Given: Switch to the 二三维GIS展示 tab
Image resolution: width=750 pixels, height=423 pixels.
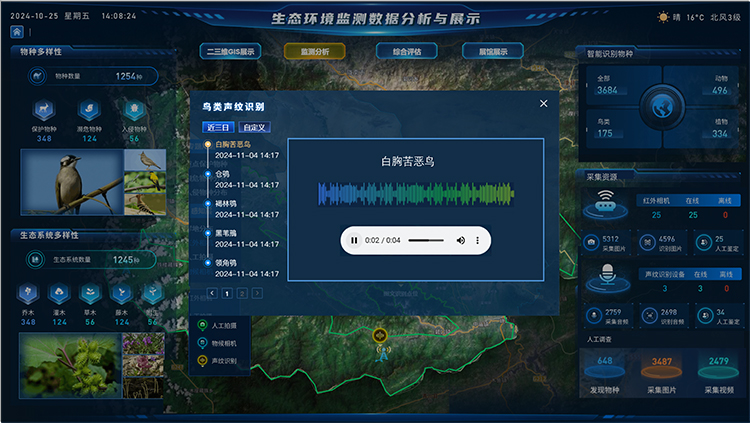Looking at the screenshot, I should (230, 51).
